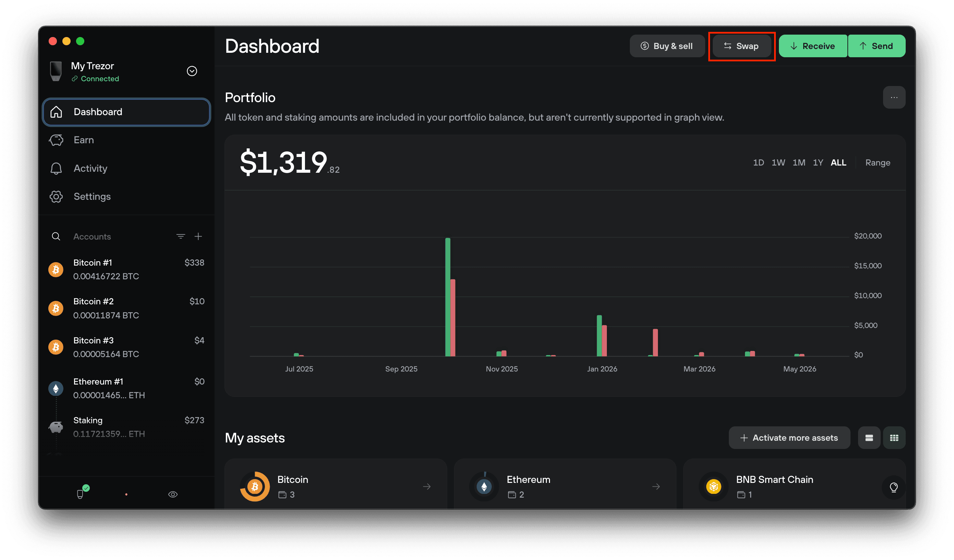954x560 pixels.
Task: Select the Bitcoin #3 account
Action: click(x=126, y=348)
